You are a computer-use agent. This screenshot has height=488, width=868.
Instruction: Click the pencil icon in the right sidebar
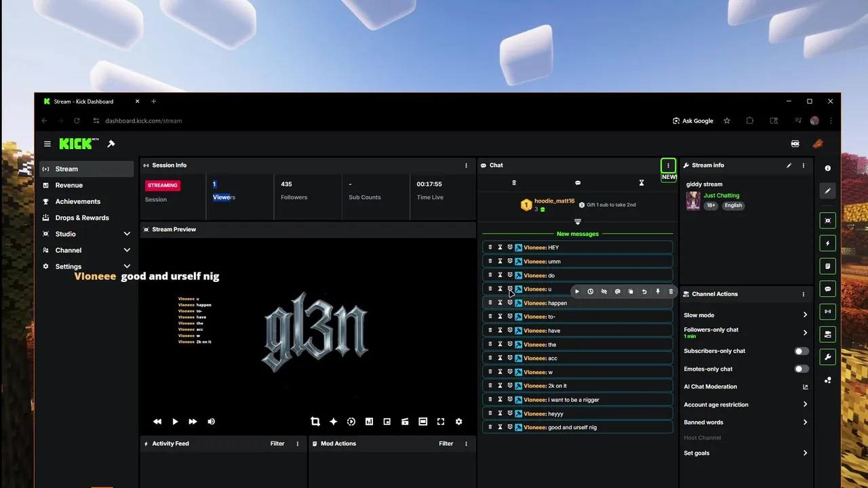827,191
